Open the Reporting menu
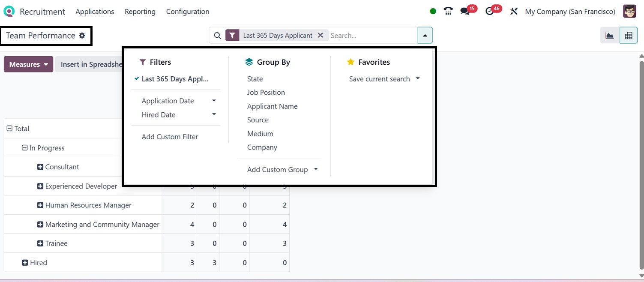The width and height of the screenshot is (644, 282). (140, 12)
